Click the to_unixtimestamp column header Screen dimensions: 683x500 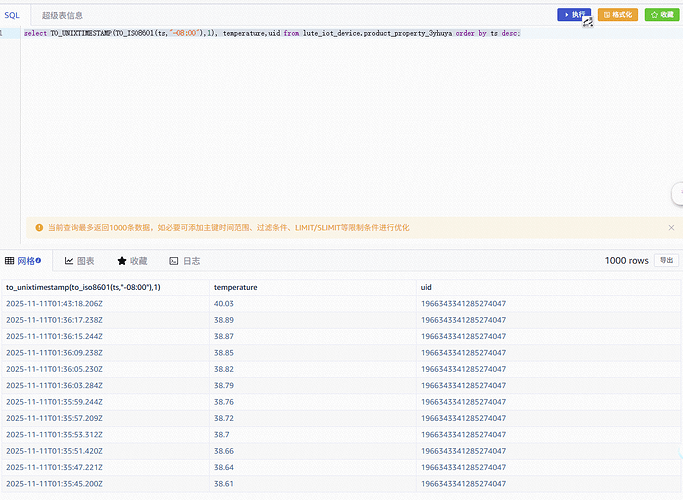[x=83, y=287]
